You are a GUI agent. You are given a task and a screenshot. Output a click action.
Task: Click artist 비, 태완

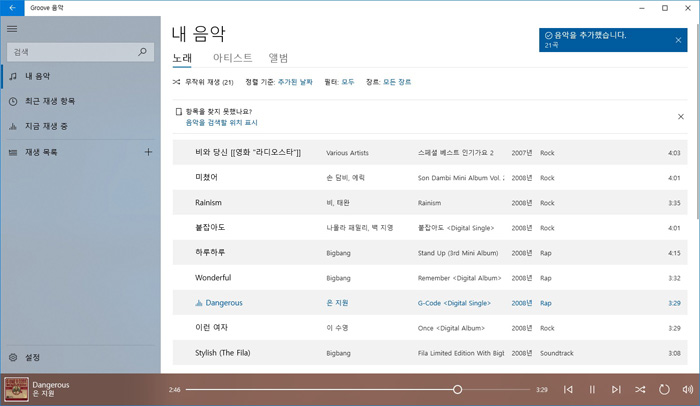(x=338, y=203)
